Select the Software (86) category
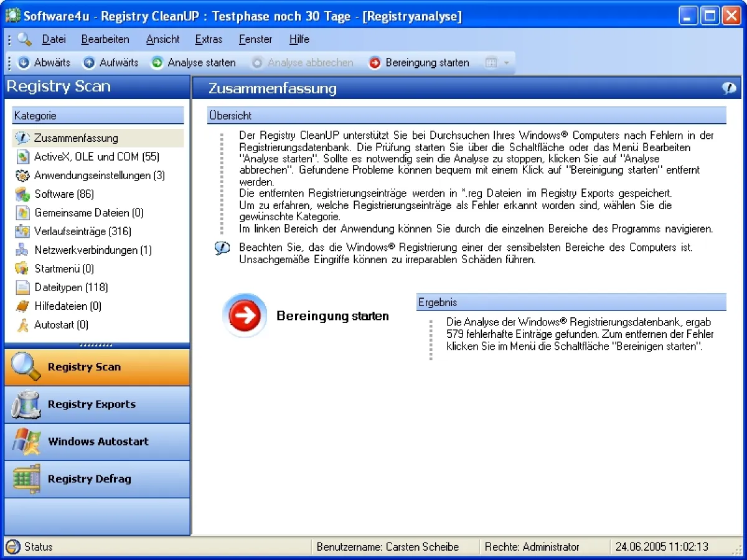 click(63, 194)
